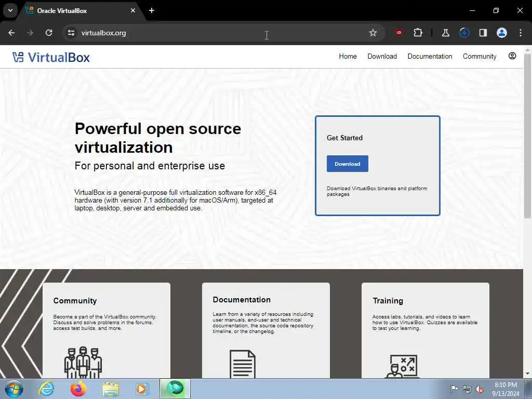Open the Community card
This screenshot has height=399, width=532.
pyautogui.click(x=107, y=330)
